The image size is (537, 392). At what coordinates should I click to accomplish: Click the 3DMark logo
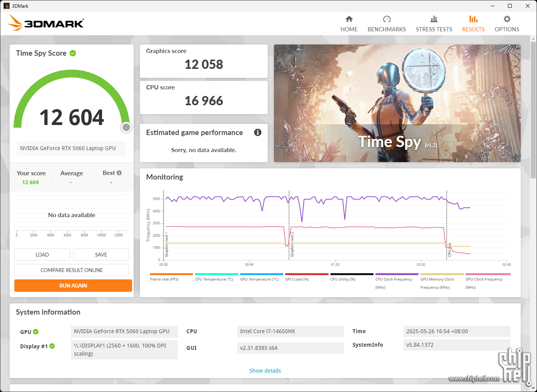coord(46,23)
